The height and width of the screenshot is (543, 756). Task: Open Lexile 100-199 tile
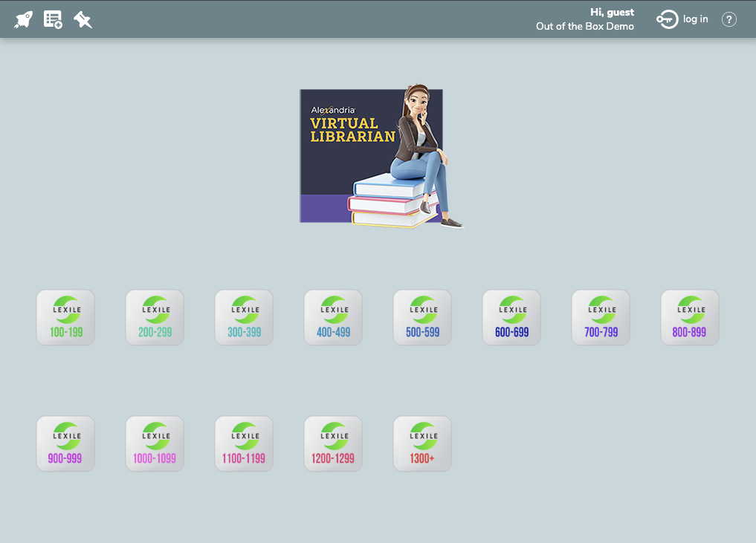click(x=65, y=317)
